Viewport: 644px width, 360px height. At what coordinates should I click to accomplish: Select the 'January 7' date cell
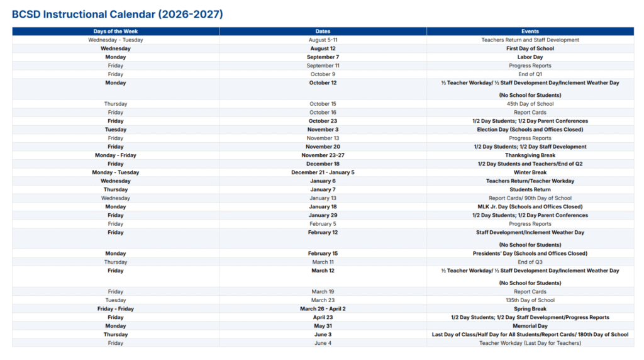point(323,190)
